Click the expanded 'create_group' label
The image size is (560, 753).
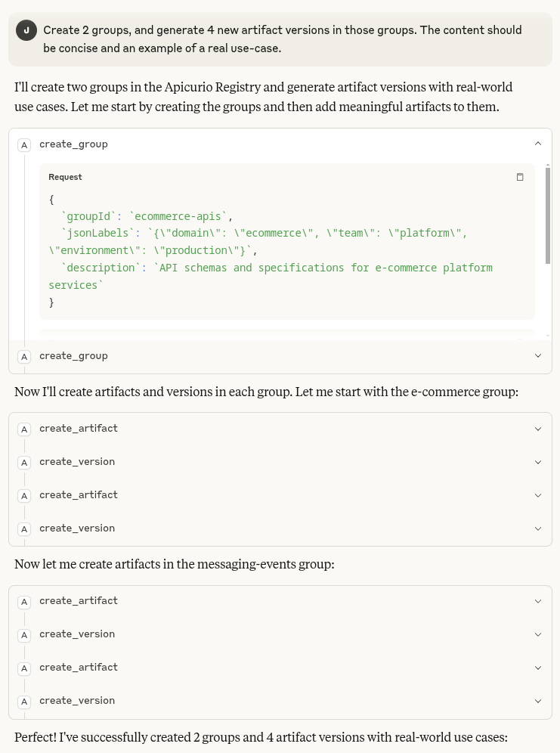click(73, 144)
